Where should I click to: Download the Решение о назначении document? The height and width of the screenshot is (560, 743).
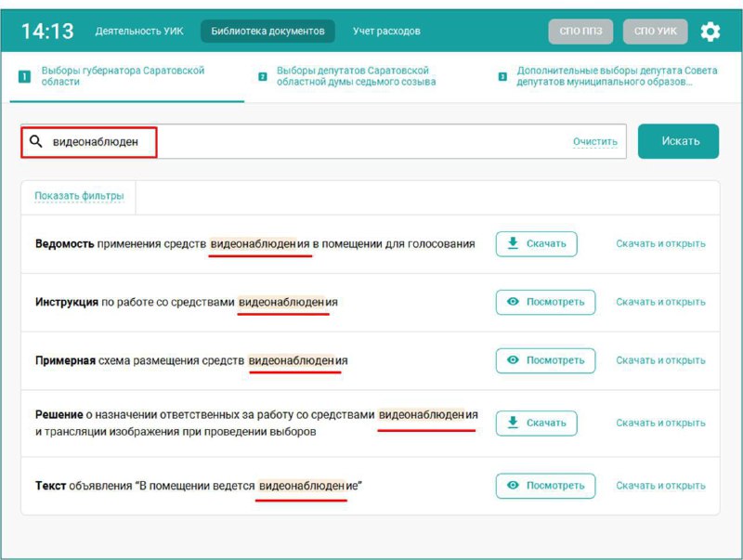(536, 423)
